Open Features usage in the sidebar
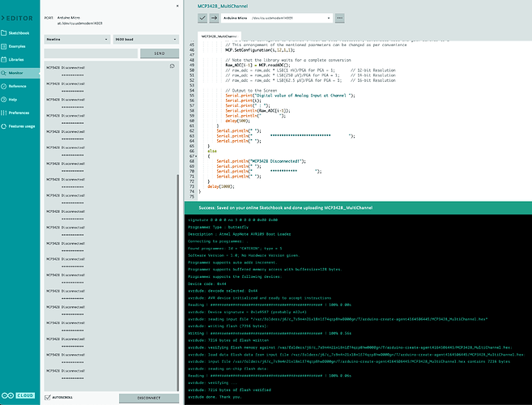532x405 pixels. [x=19, y=126]
